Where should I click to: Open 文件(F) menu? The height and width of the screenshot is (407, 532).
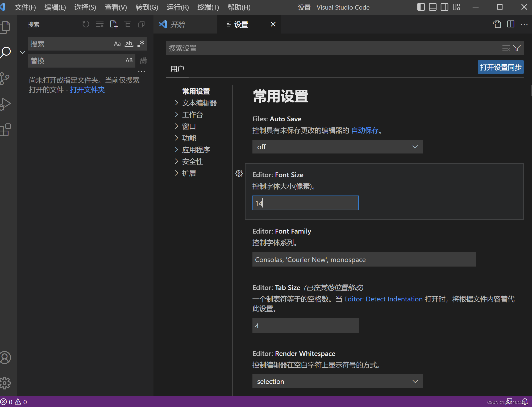click(x=25, y=7)
